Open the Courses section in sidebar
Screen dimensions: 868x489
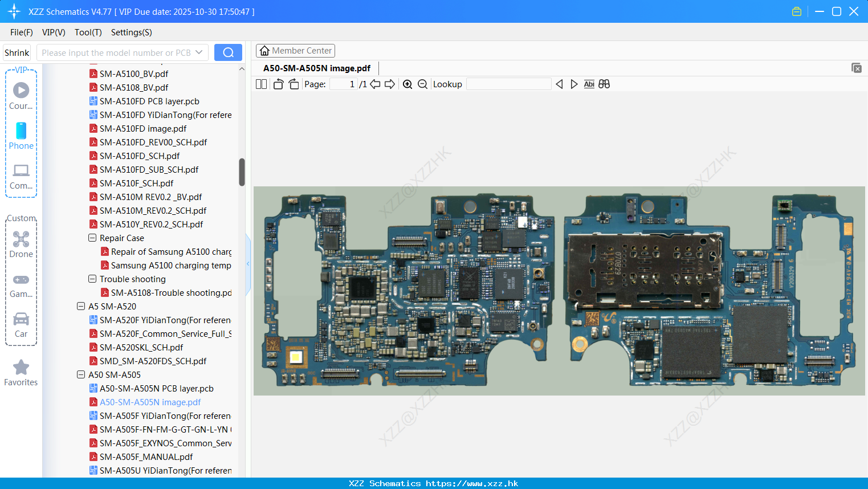[21, 96]
